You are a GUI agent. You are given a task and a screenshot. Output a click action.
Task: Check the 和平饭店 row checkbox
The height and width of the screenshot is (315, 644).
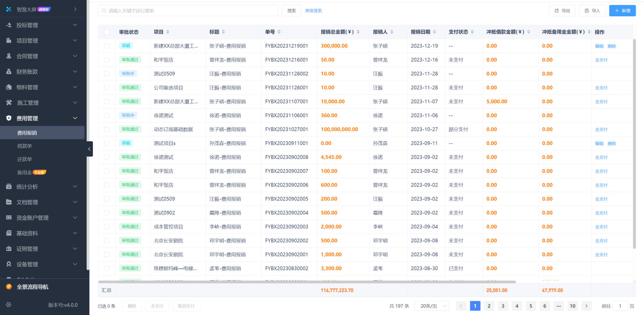coord(107,59)
